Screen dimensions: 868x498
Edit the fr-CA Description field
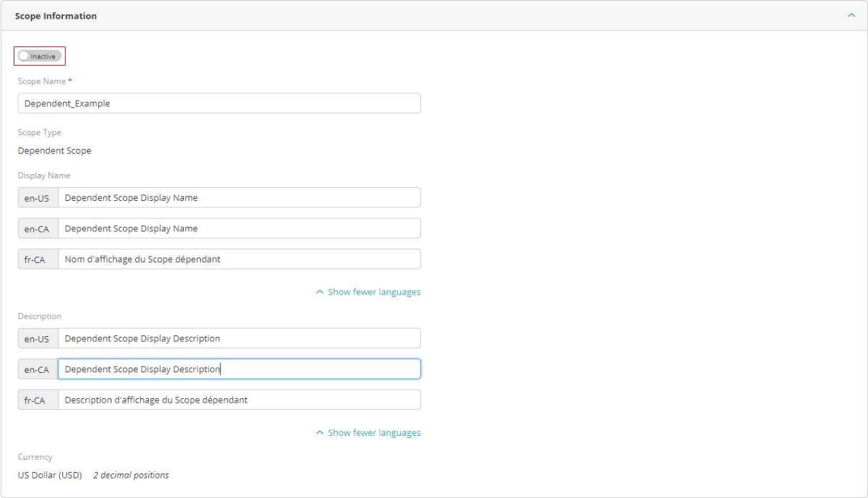pos(239,400)
